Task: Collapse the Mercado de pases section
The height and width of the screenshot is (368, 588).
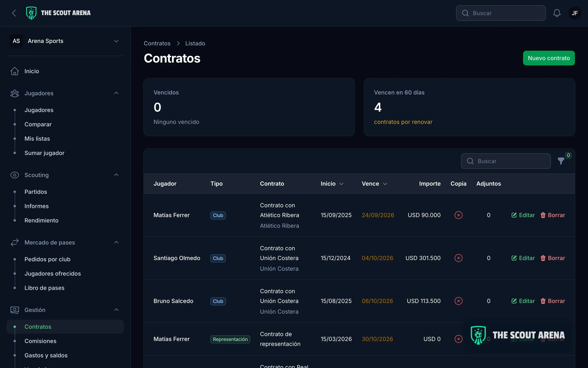Action: click(116, 242)
